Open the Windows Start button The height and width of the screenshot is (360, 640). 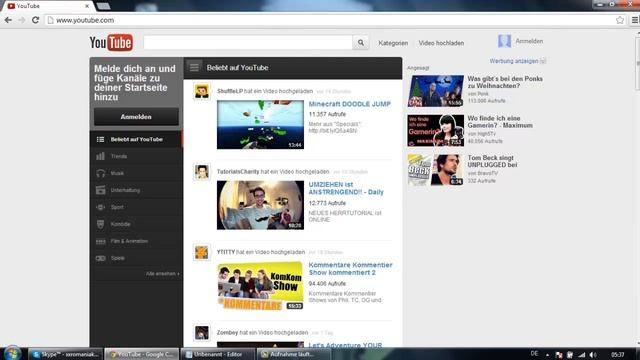pos(12,353)
